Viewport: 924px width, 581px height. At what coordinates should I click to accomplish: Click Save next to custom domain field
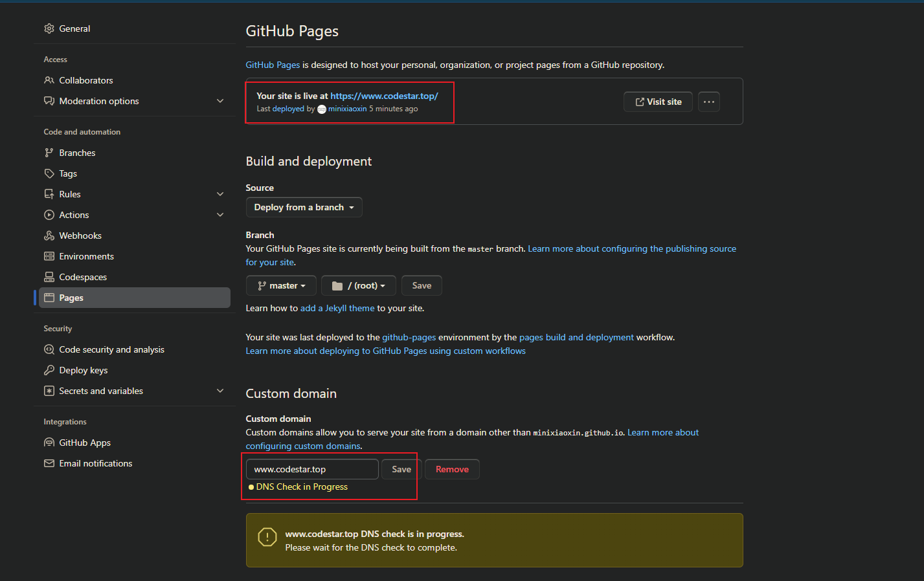pyautogui.click(x=401, y=469)
